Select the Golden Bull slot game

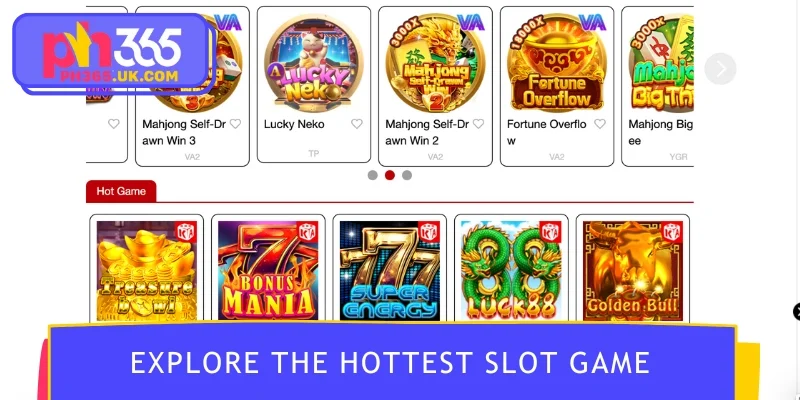pyautogui.click(x=633, y=270)
